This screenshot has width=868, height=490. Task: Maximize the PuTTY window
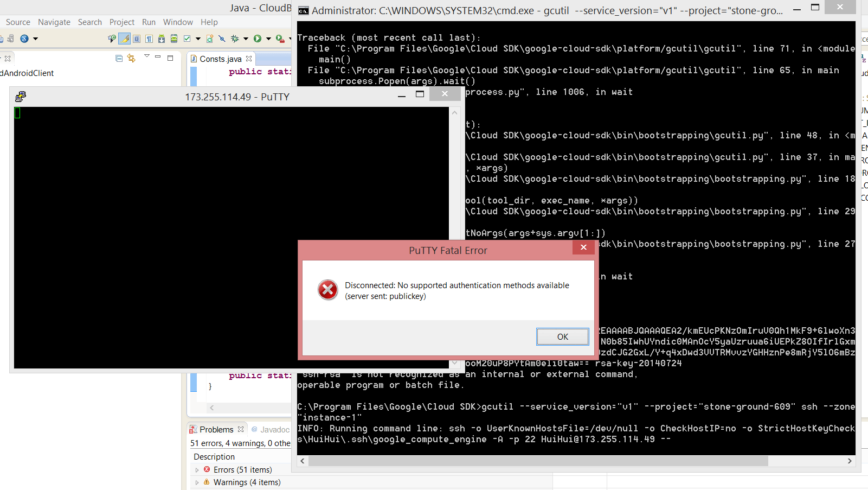click(x=420, y=94)
